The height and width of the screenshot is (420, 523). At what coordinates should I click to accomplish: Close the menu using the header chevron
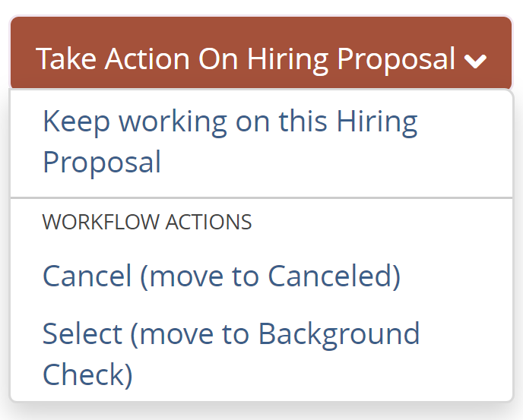click(x=476, y=61)
